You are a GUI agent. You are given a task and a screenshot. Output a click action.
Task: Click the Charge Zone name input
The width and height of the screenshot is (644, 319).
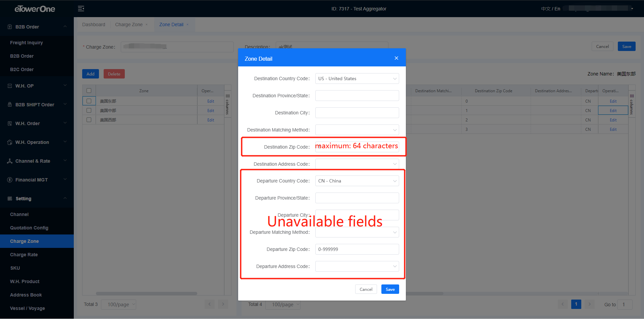177,47
